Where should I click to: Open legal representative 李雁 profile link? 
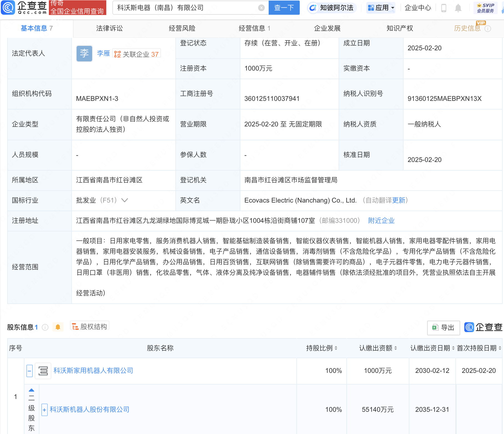(x=103, y=54)
